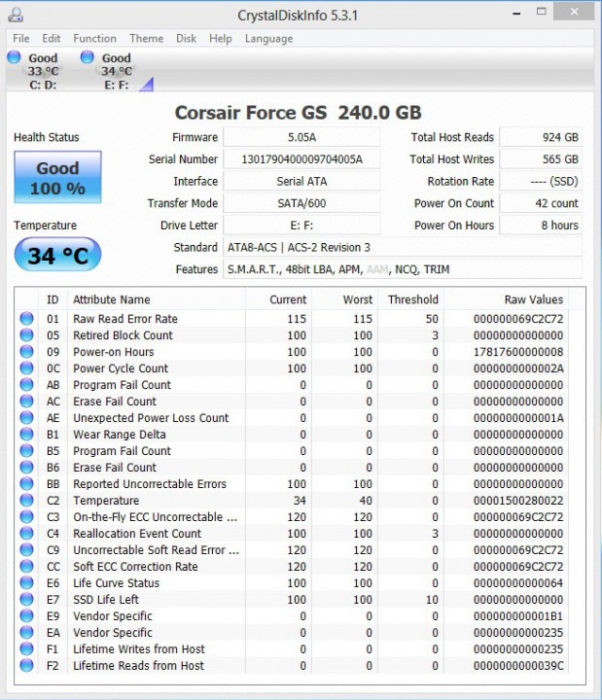Click the status orb for E9 Vendor Specific
602x700 pixels.
tap(27, 615)
